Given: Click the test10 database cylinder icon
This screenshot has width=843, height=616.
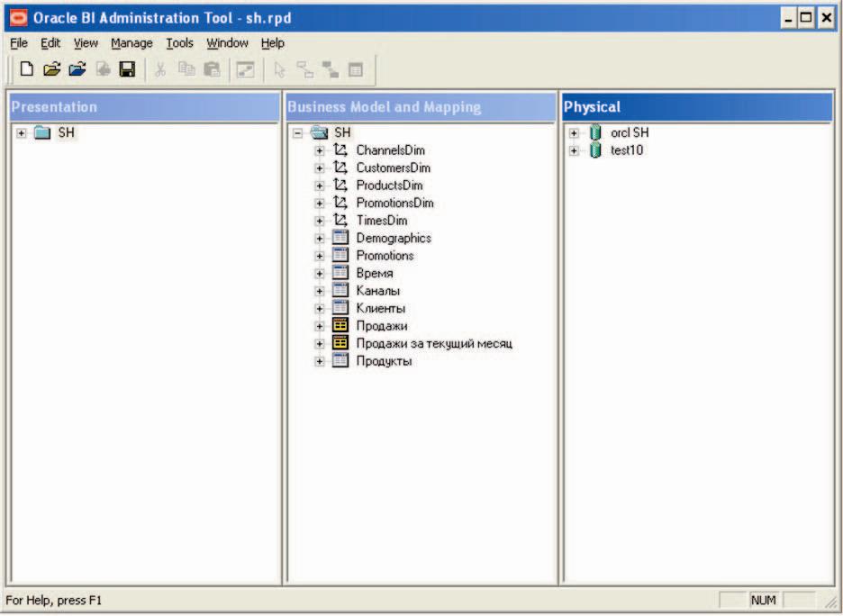Looking at the screenshot, I should (x=594, y=150).
